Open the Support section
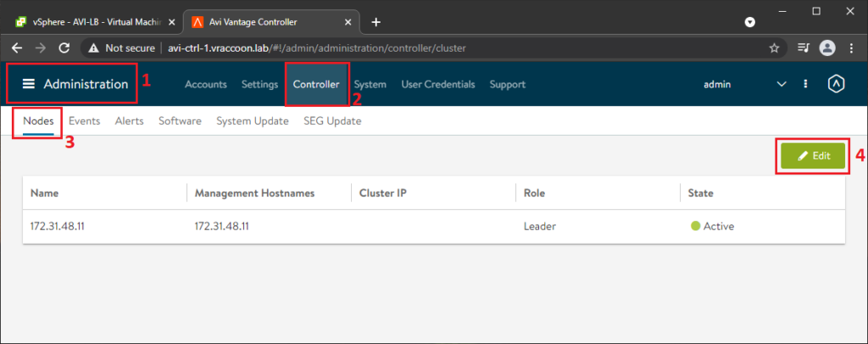Screen dimensions: 868x344 [x=508, y=85]
